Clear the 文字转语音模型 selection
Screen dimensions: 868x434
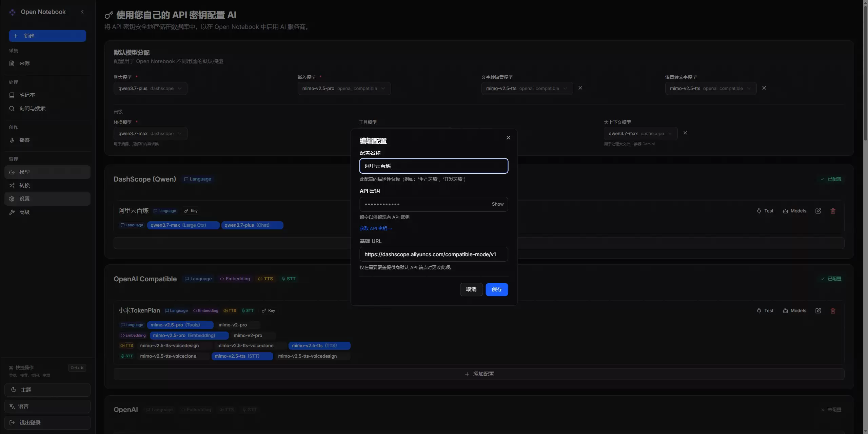[x=580, y=88]
